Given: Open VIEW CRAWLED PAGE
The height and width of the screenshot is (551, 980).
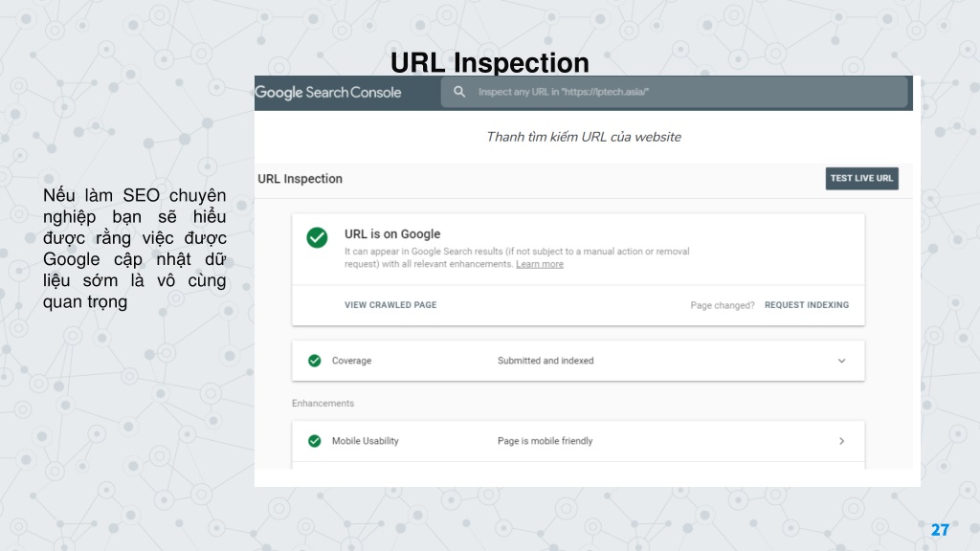Looking at the screenshot, I should pyautogui.click(x=390, y=305).
